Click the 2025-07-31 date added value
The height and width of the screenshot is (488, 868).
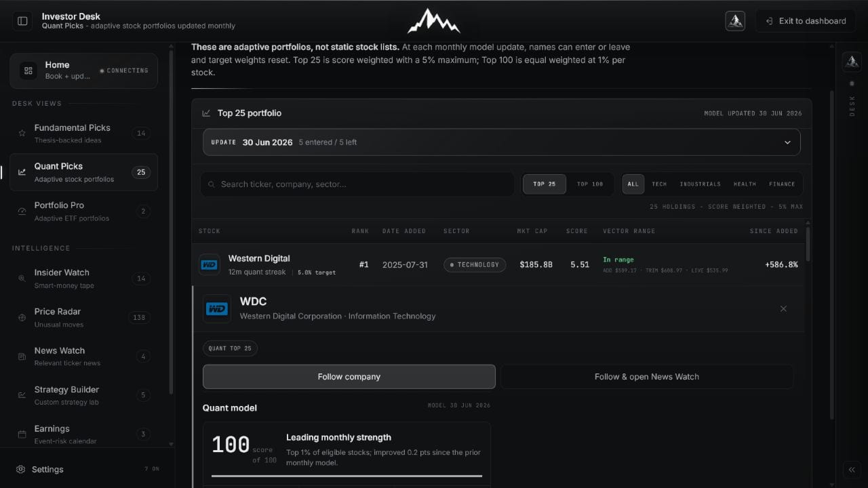point(405,265)
